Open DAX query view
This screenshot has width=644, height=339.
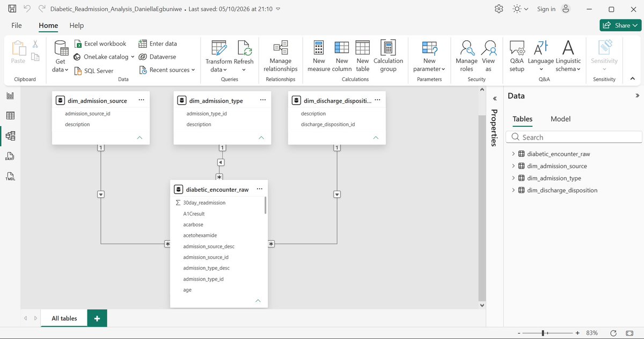coord(10,156)
